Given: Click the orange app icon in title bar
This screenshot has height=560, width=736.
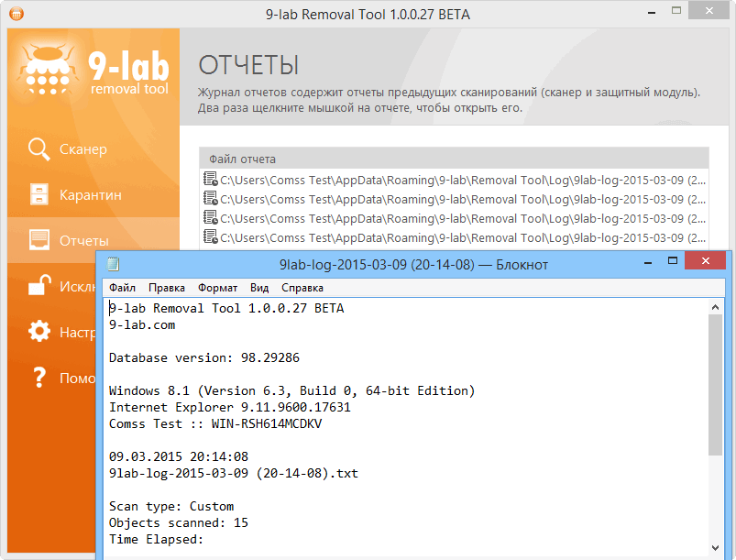Looking at the screenshot, I should tap(16, 14).
